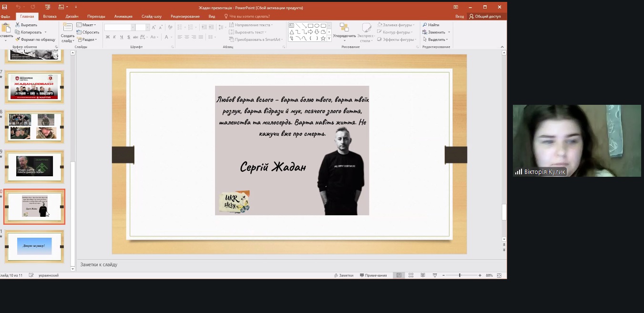Click Общий доступ share button

(484, 16)
